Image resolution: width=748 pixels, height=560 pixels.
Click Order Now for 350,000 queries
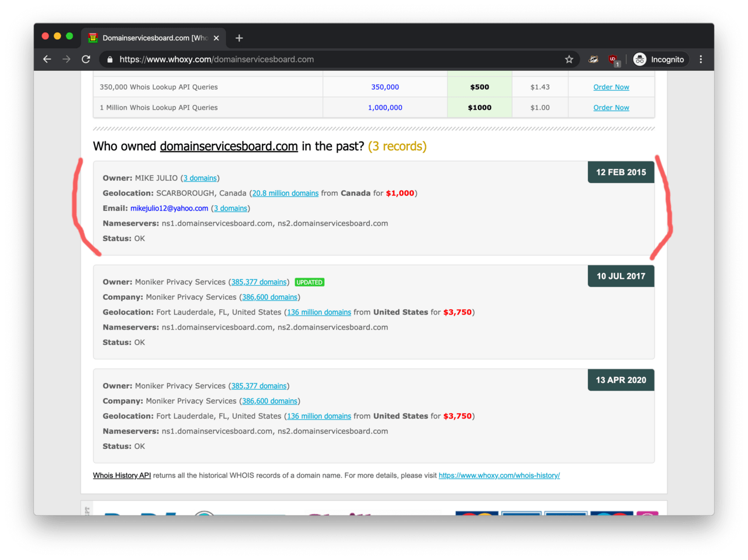611,87
